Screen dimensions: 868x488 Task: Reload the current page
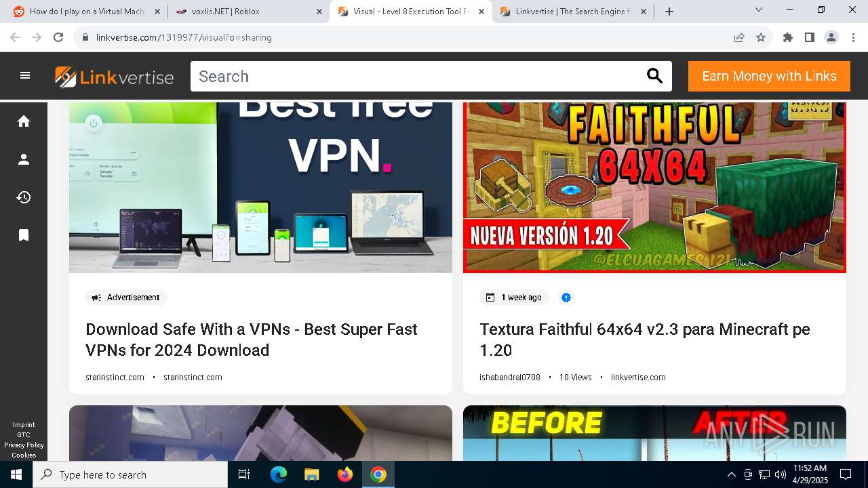pyautogui.click(x=58, y=37)
